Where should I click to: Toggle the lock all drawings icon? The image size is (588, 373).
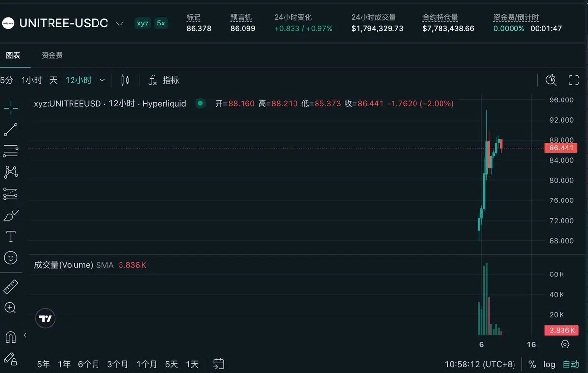11,359
